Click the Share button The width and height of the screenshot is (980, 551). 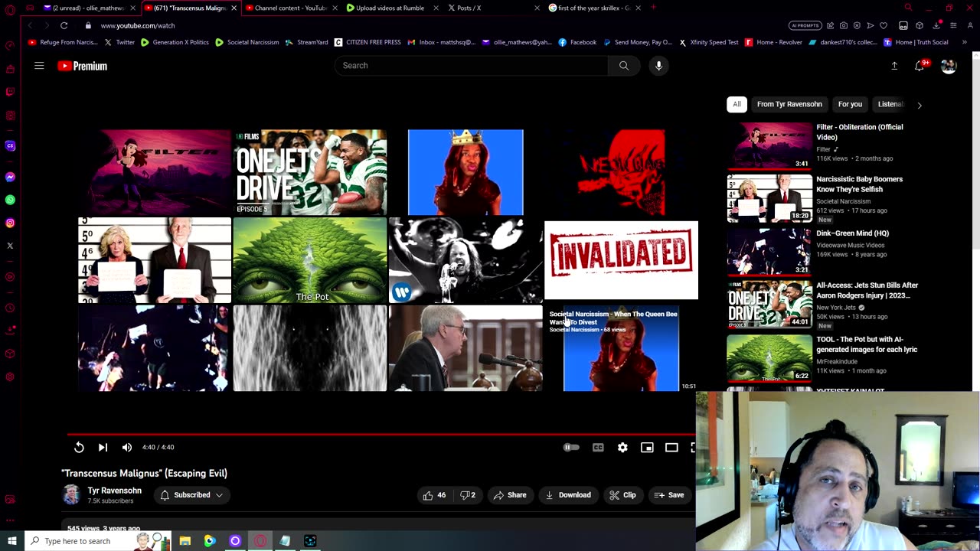[510, 495]
